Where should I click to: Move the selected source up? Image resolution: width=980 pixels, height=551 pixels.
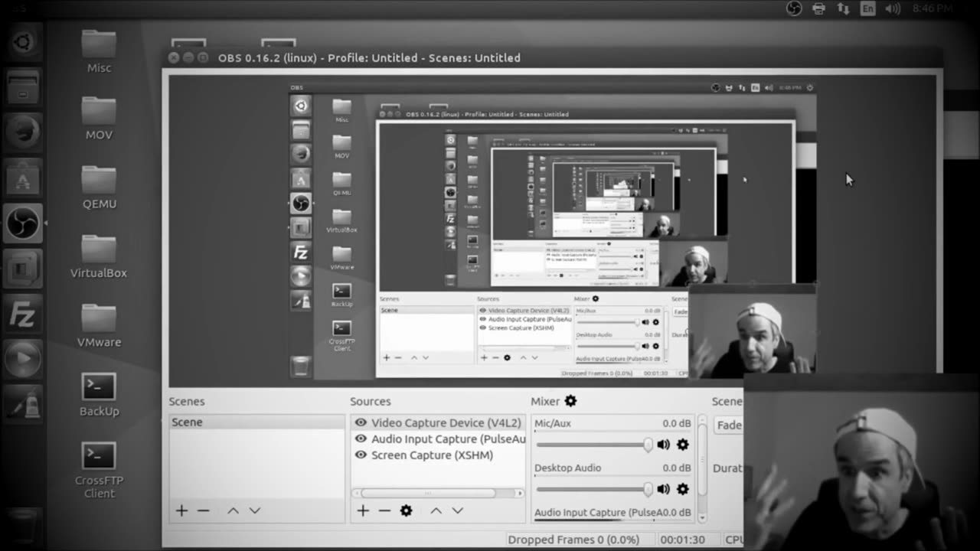point(436,510)
